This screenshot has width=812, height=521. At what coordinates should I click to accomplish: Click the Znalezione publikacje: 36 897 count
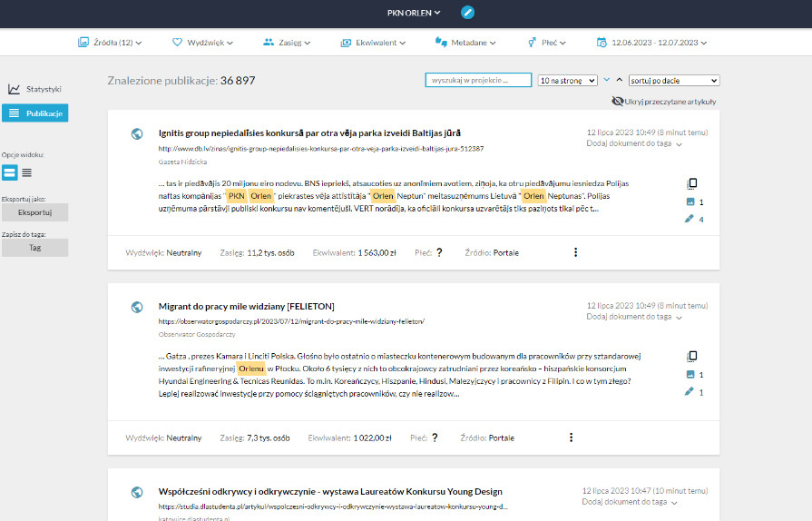pyautogui.click(x=181, y=80)
